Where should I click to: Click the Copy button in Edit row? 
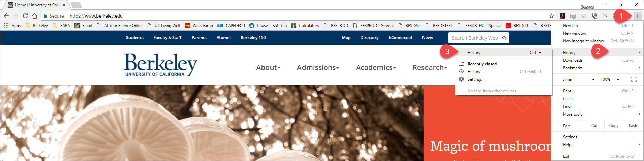click(x=614, y=126)
